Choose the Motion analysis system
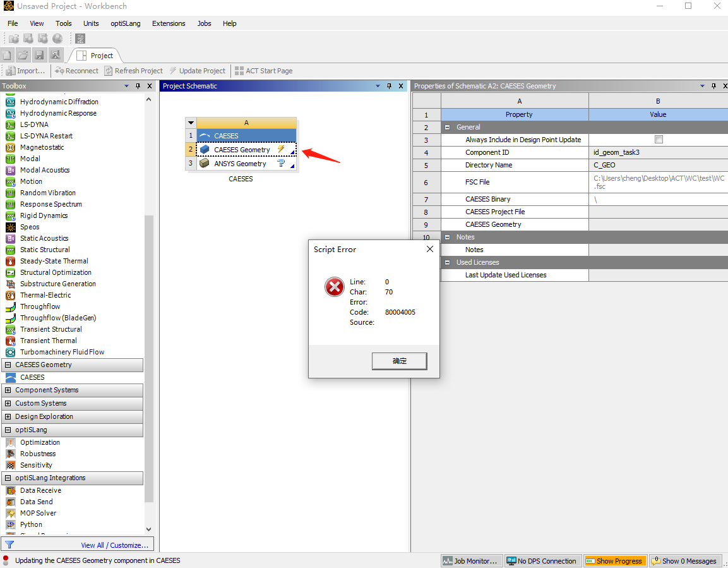Viewport: 728px width, 568px height. [31, 181]
